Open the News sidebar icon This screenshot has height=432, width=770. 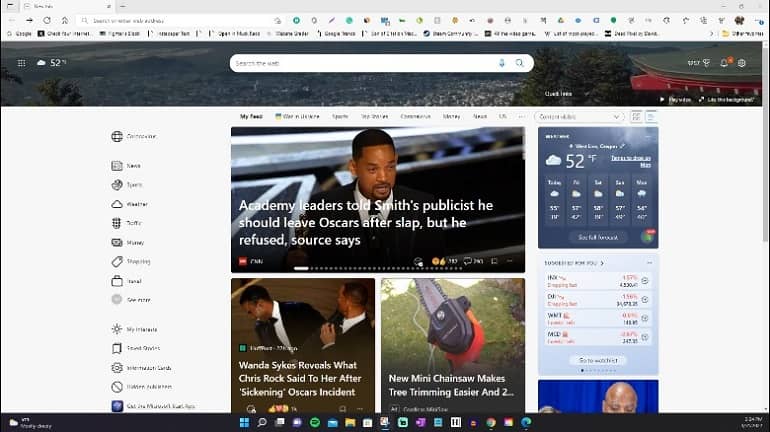(117, 166)
